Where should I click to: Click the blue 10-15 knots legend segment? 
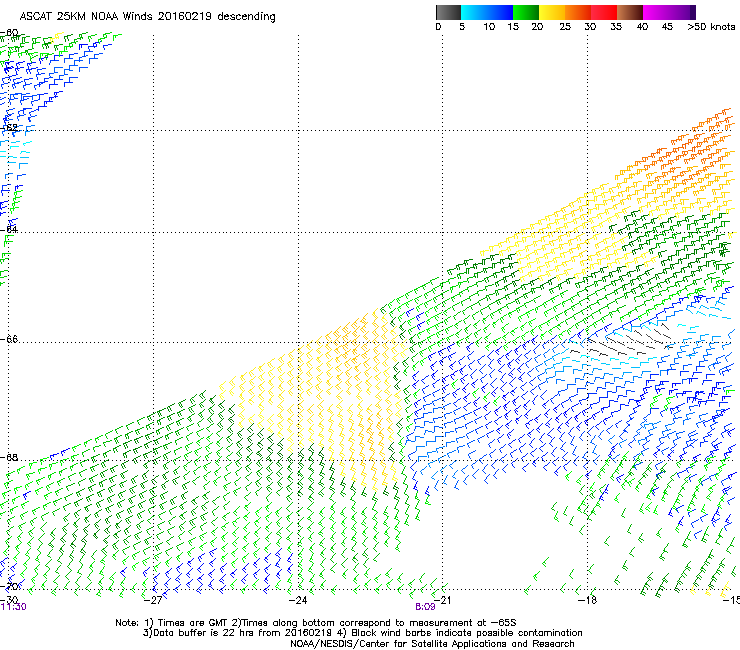coord(500,12)
